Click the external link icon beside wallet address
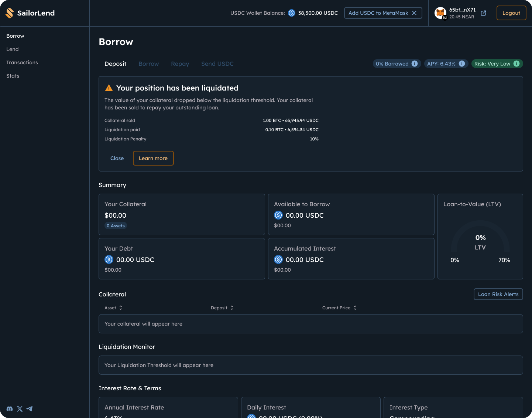 483,13
